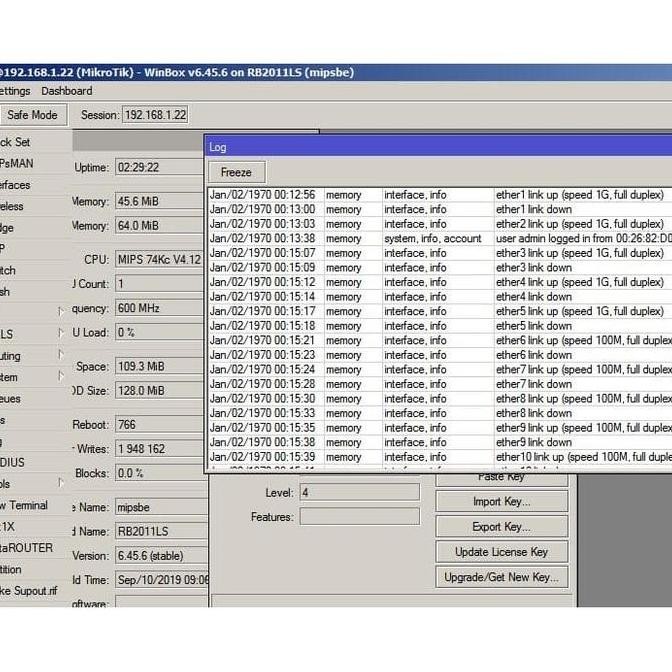Click the Bad Blocks field showing 0.0 %

(x=159, y=474)
